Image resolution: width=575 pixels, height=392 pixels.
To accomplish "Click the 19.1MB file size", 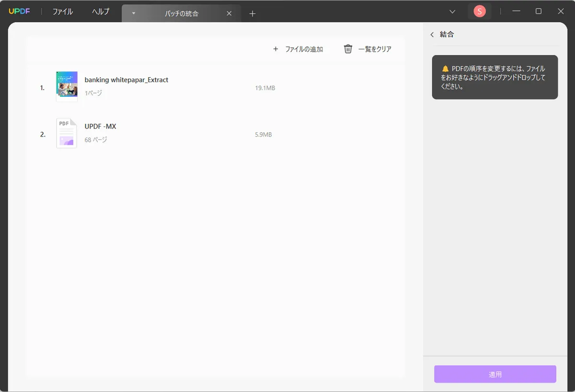I will click(265, 88).
